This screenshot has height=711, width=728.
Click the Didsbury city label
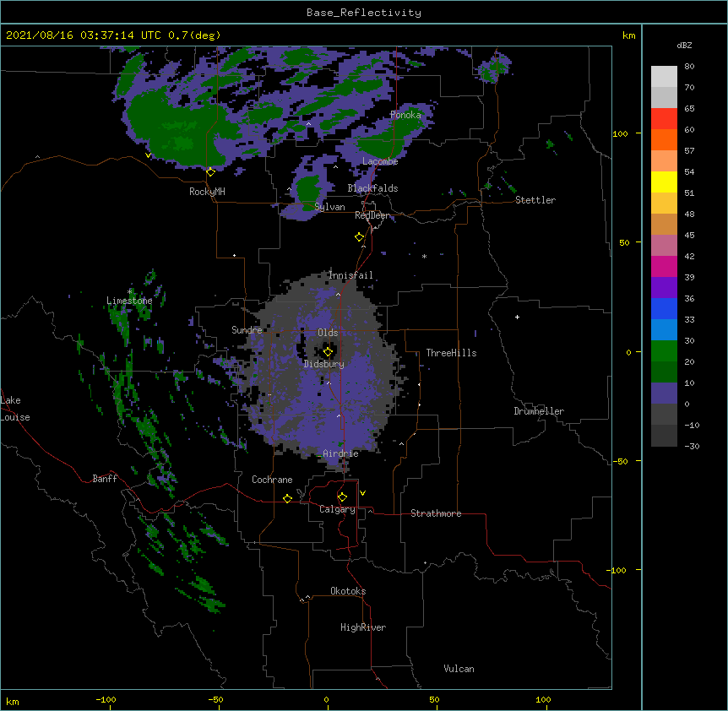[x=324, y=364]
